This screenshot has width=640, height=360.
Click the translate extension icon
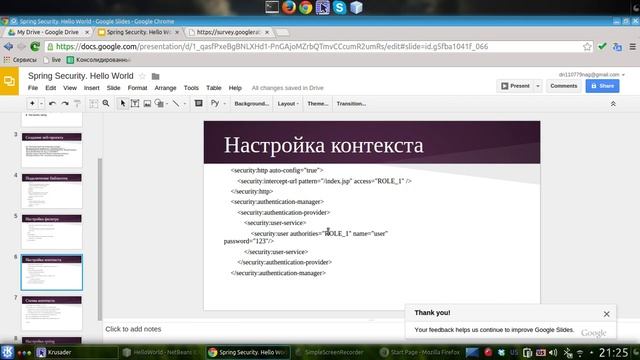[x=617, y=47]
